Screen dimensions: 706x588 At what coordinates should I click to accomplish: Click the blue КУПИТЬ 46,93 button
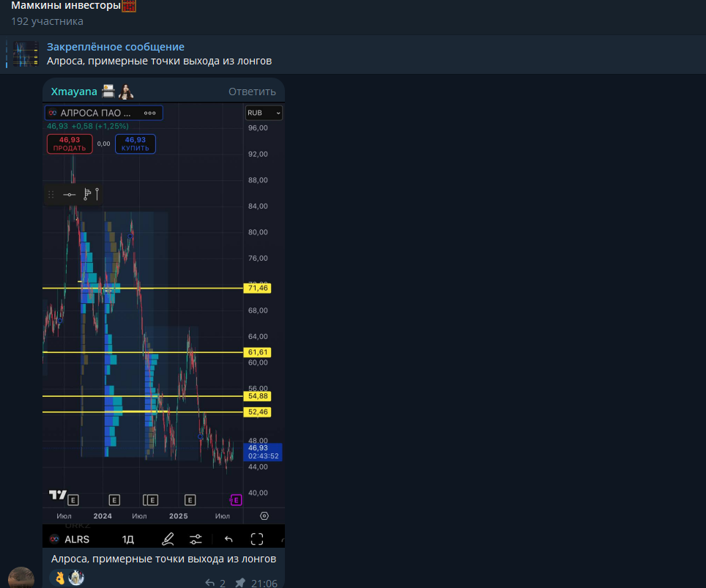(135, 144)
